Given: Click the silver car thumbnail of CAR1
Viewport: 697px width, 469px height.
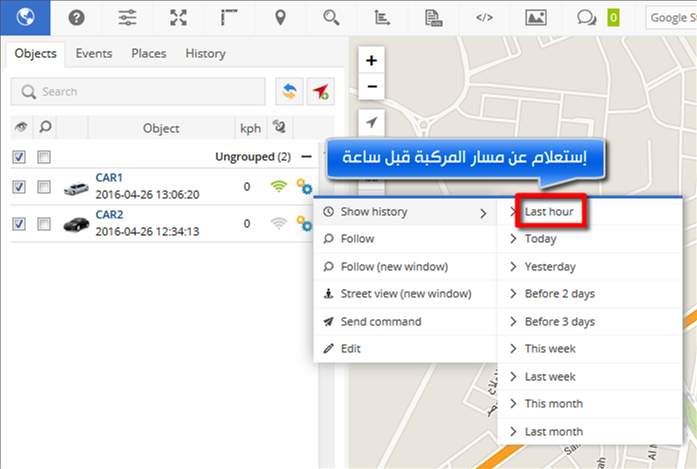Looking at the screenshot, I should [76, 188].
